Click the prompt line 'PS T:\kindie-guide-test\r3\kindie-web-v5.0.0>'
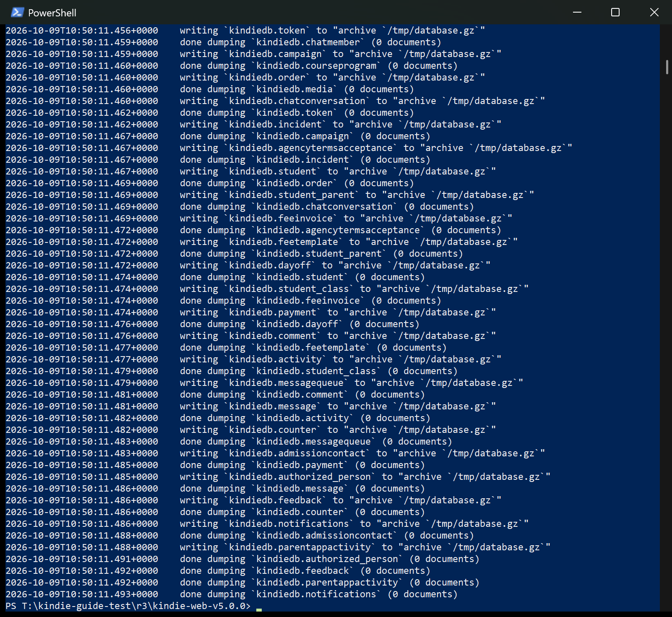 click(x=128, y=606)
